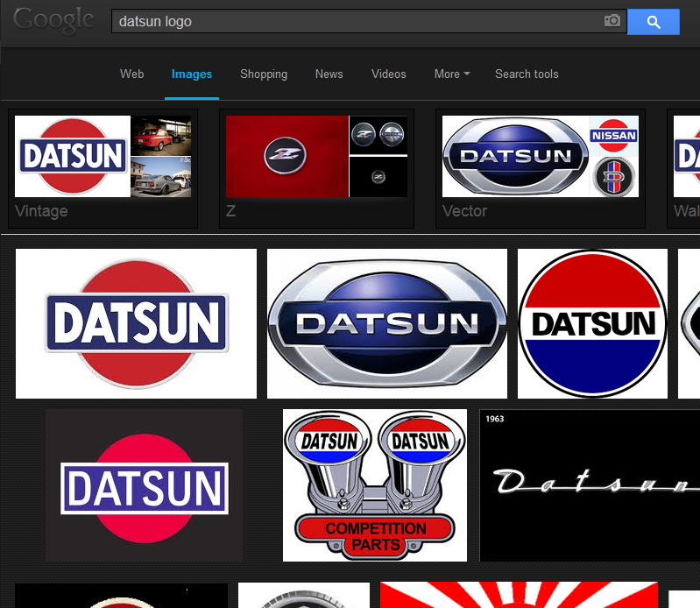Open the Videos tab
Screen dimensions: 700x608
(x=388, y=74)
